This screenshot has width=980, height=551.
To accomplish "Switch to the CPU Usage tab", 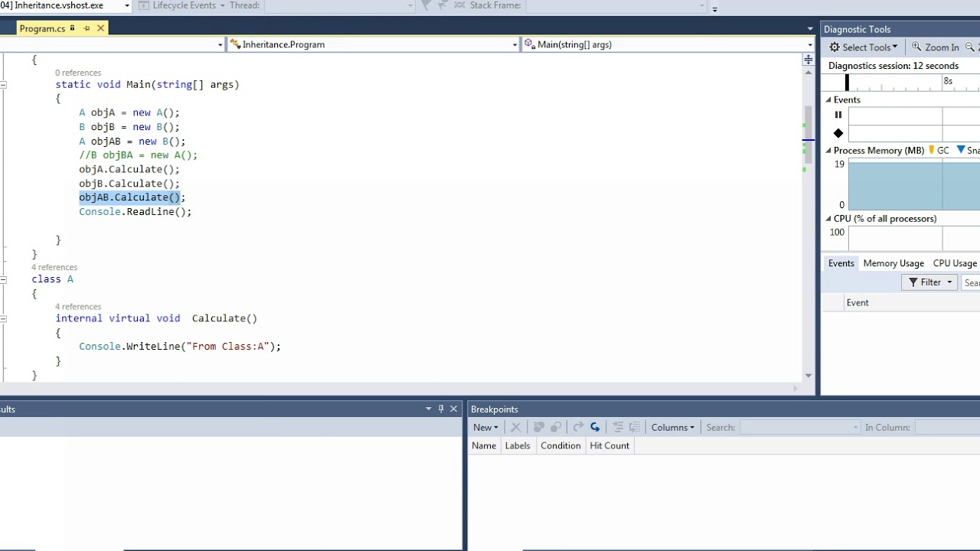I will tap(955, 263).
